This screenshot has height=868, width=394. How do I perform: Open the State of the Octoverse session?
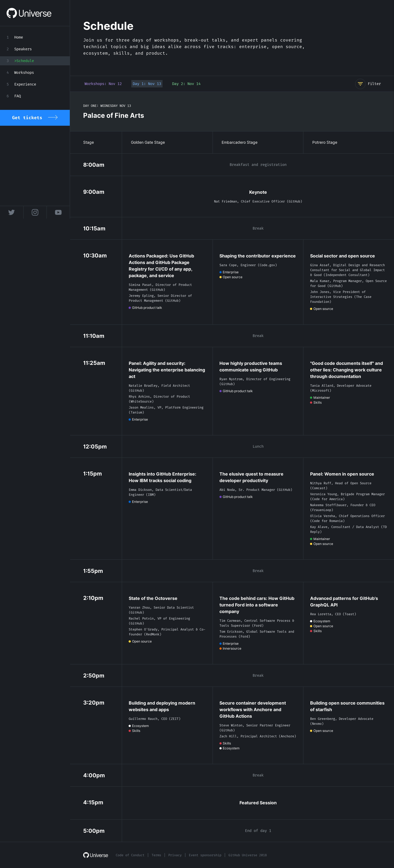(153, 598)
